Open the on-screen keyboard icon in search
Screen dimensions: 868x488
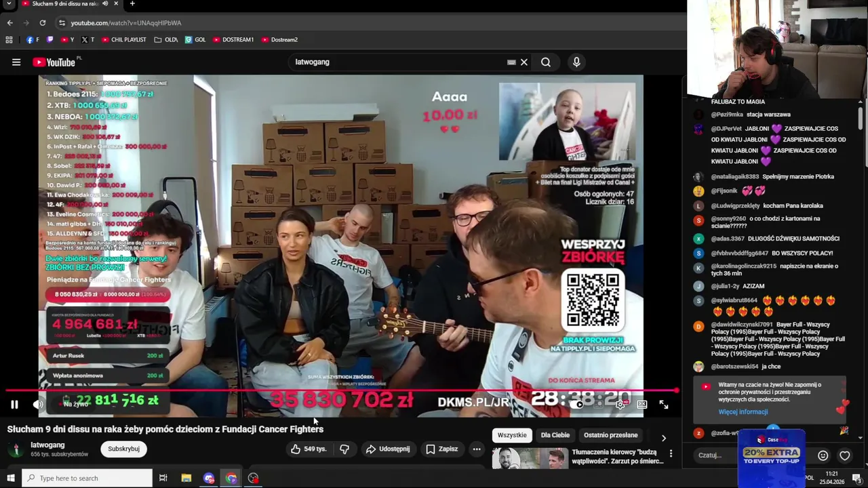point(511,62)
